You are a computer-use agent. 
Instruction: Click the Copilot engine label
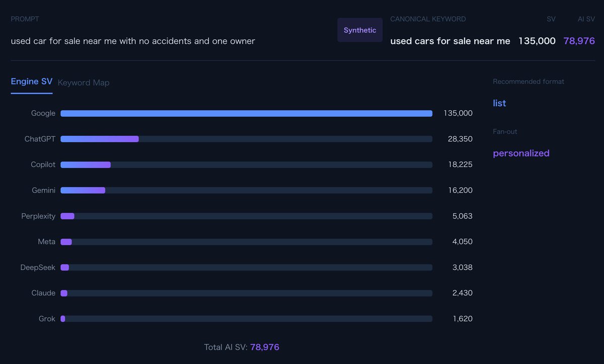tap(43, 165)
